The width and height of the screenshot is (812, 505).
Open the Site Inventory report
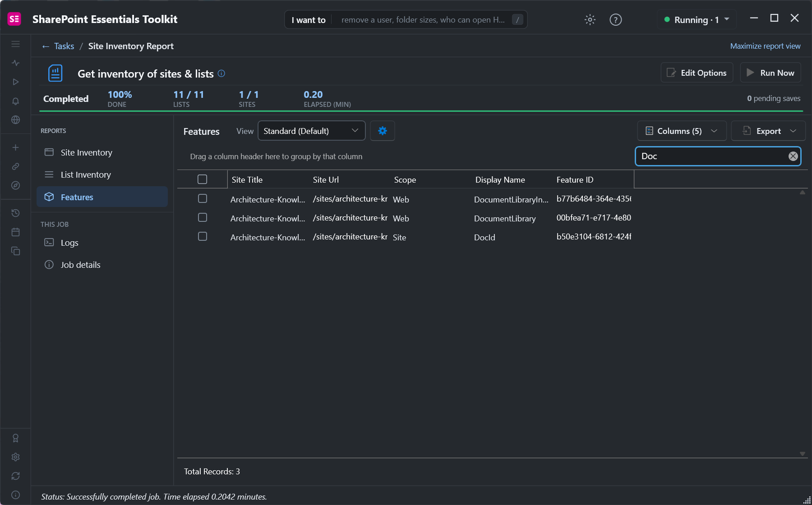tap(102, 152)
